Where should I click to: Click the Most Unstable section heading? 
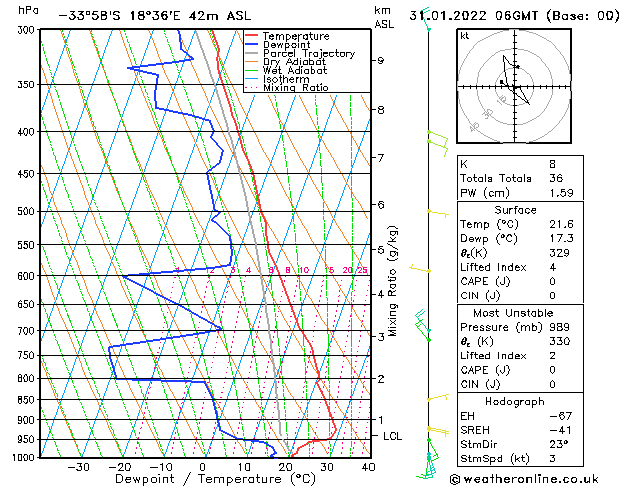[x=513, y=313]
